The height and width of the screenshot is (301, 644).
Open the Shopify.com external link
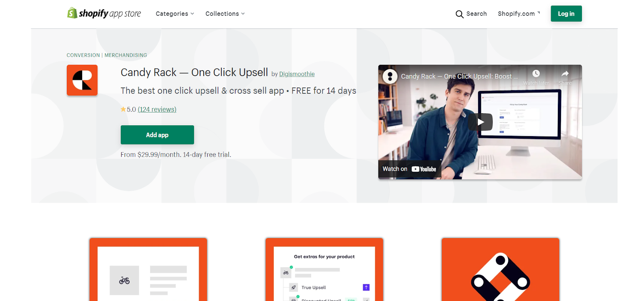pyautogui.click(x=519, y=14)
